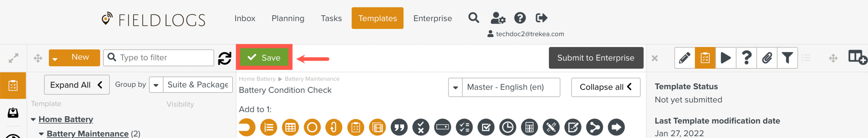Add a checkbox element
This screenshot has width=868, height=138.
486,128
